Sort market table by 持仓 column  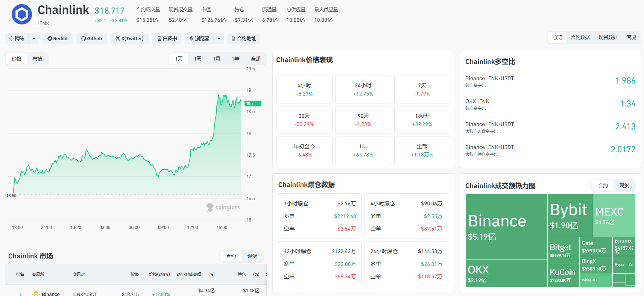[241, 274]
